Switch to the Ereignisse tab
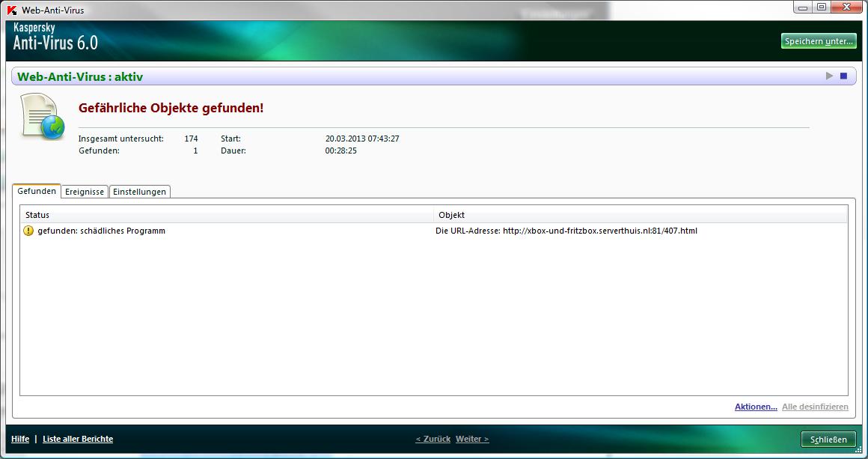 pos(85,192)
